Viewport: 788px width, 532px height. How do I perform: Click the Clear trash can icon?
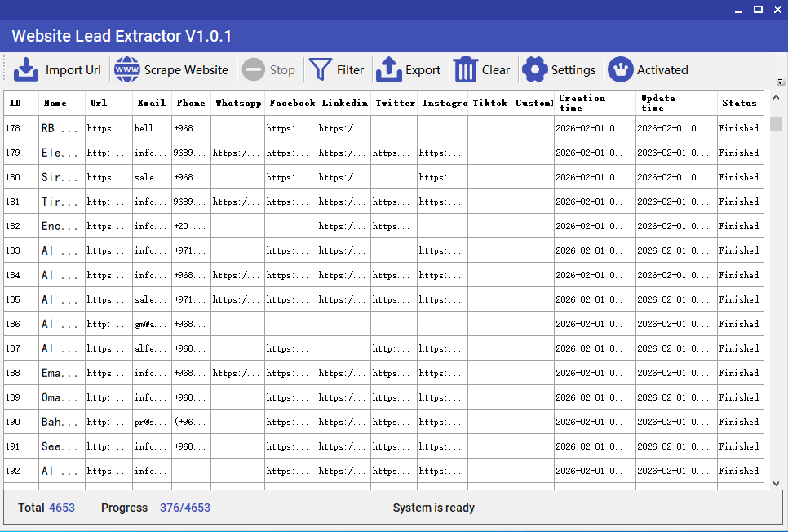pos(465,70)
